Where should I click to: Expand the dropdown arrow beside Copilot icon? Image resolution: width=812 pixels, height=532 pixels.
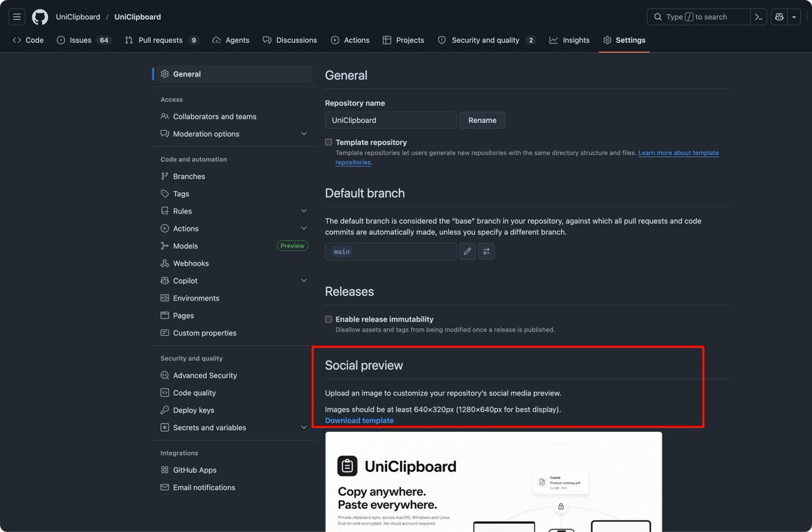pyautogui.click(x=794, y=17)
